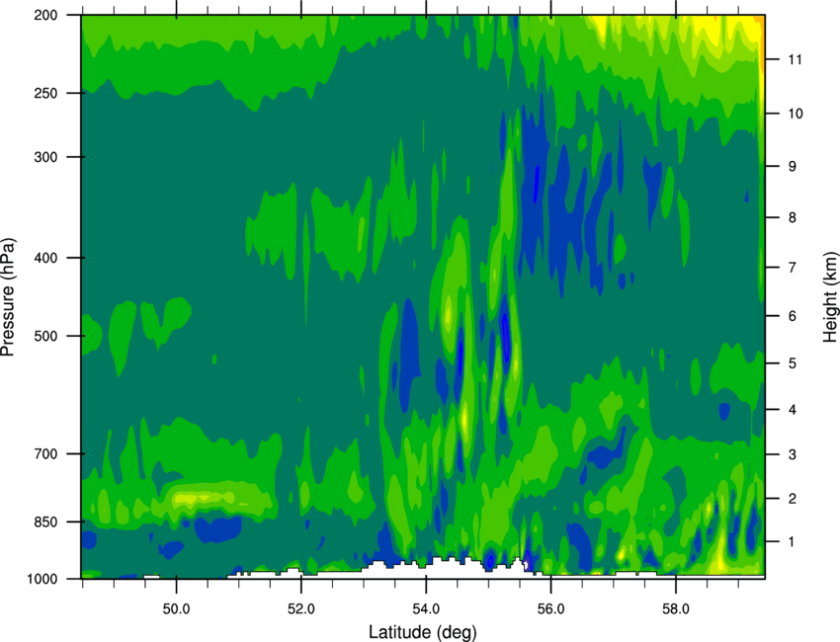The width and height of the screenshot is (840, 642).
Task: Click the 50.0 latitude tick label
Action: coord(176,609)
